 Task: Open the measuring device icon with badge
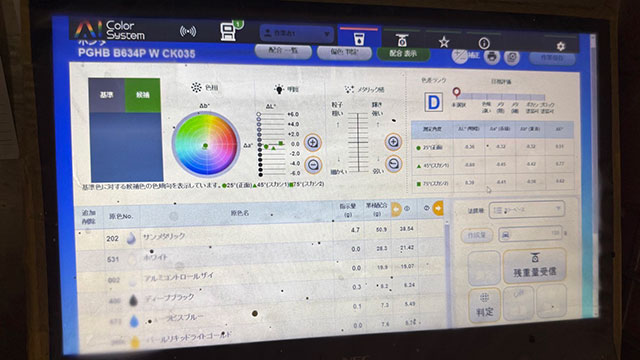pyautogui.click(x=230, y=31)
